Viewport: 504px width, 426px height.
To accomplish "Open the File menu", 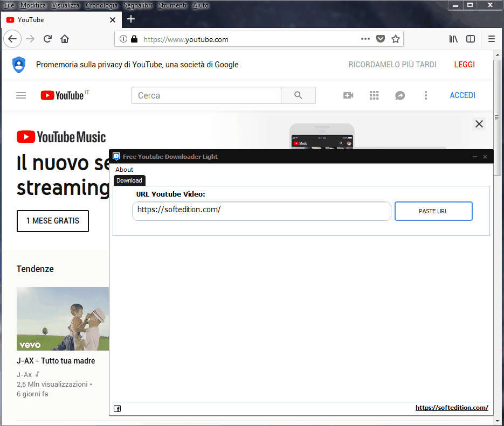I will (x=9, y=5).
